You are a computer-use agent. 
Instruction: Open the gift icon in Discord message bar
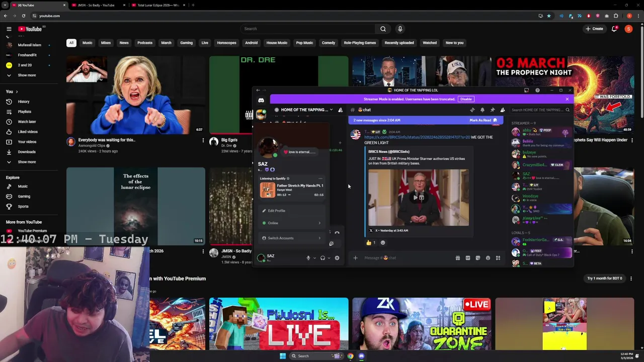coord(458,258)
